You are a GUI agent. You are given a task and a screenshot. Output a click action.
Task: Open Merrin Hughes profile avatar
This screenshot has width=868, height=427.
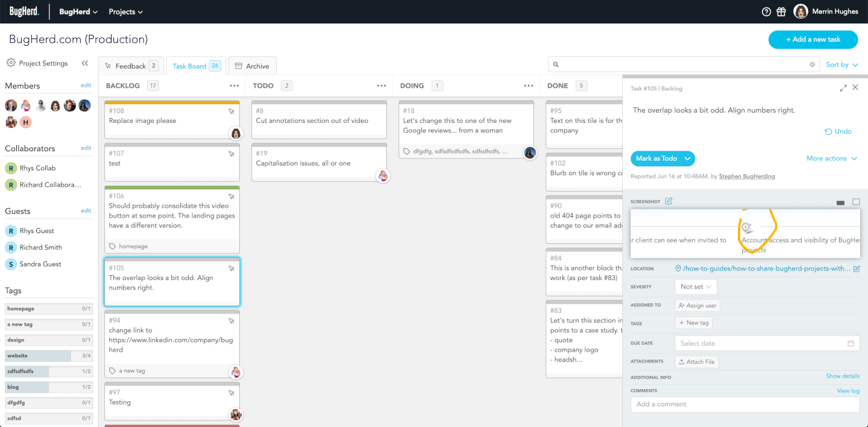[x=800, y=11]
